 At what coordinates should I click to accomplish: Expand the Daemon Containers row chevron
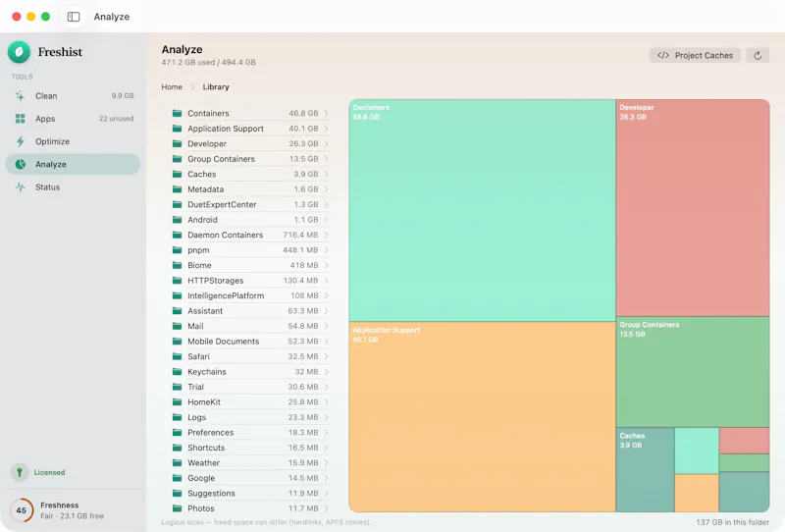coord(327,235)
